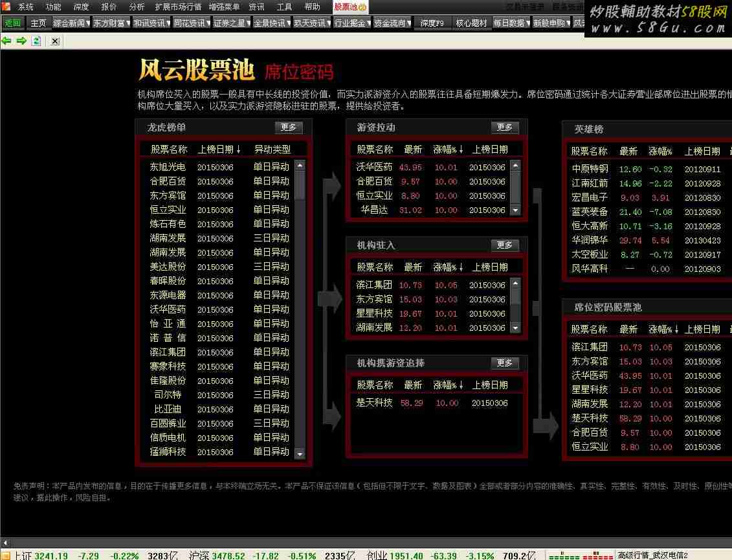Select 太空板业 in the 英雄榜 list

590,254
